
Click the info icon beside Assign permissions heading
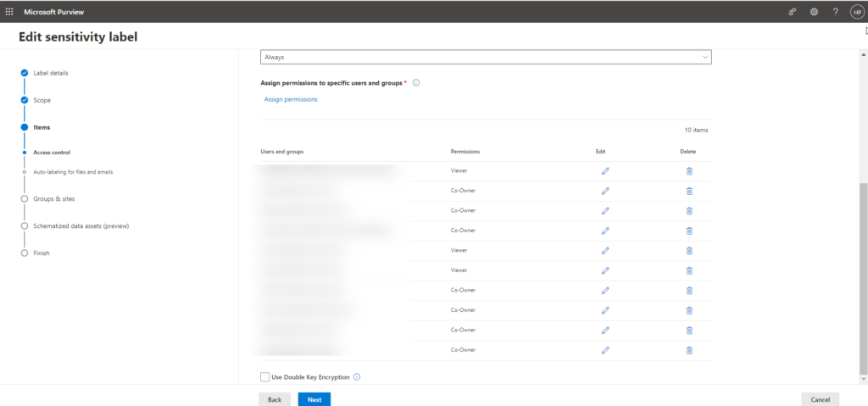416,83
